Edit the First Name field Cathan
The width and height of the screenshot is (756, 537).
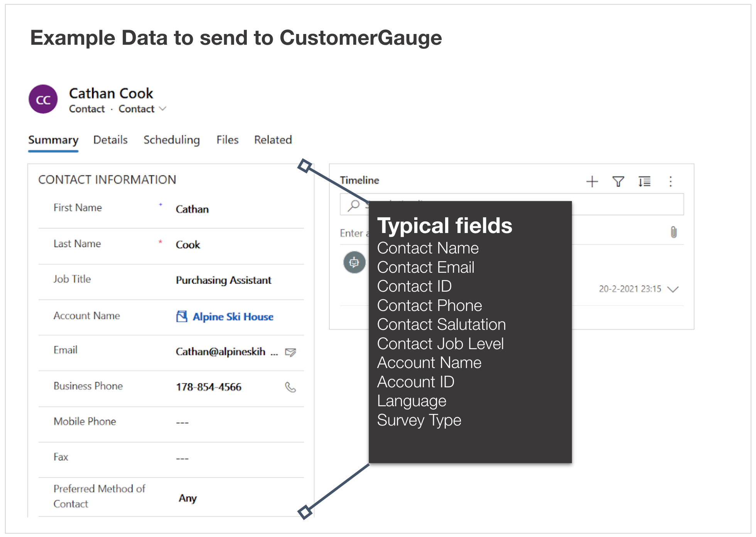click(x=192, y=209)
